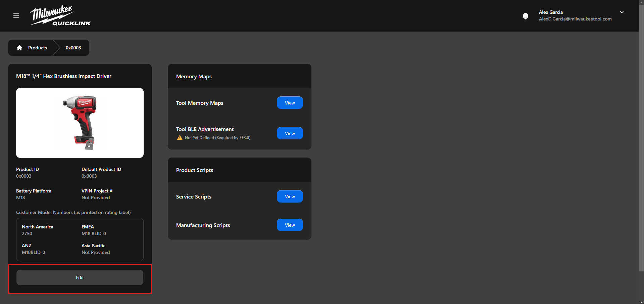
Task: Go to Products breadcrumb
Action: pyautogui.click(x=38, y=48)
